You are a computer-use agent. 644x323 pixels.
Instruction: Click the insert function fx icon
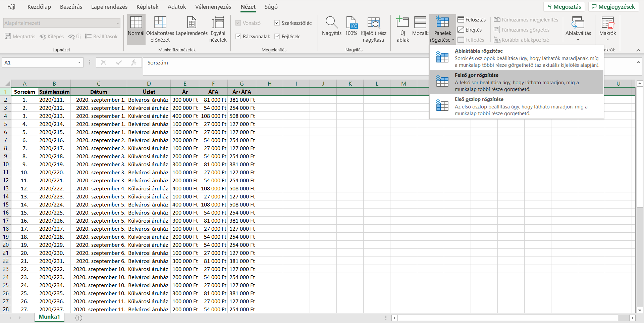[133, 63]
